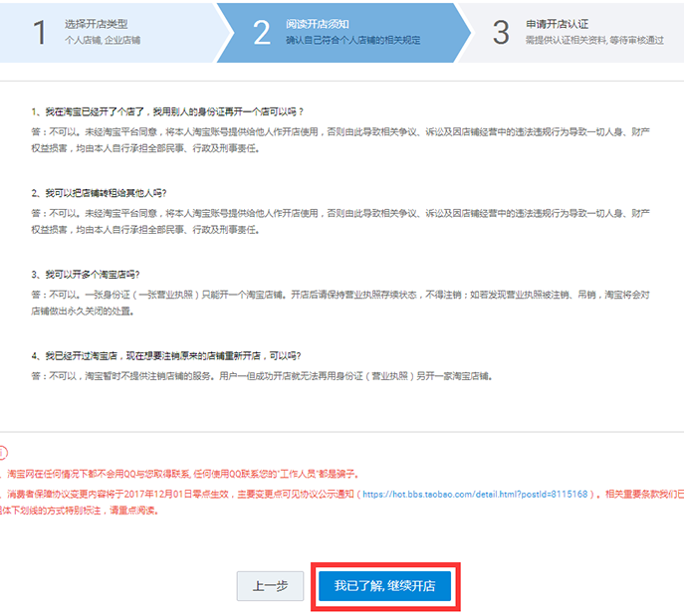This screenshot has height=616, width=684.
Task: Click the red line ending 请重点阅读
Action: click(x=79, y=511)
